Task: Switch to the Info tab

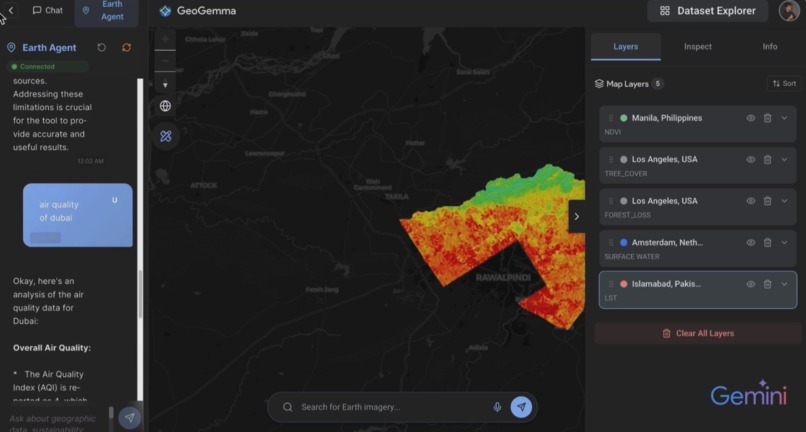Action: (x=770, y=47)
